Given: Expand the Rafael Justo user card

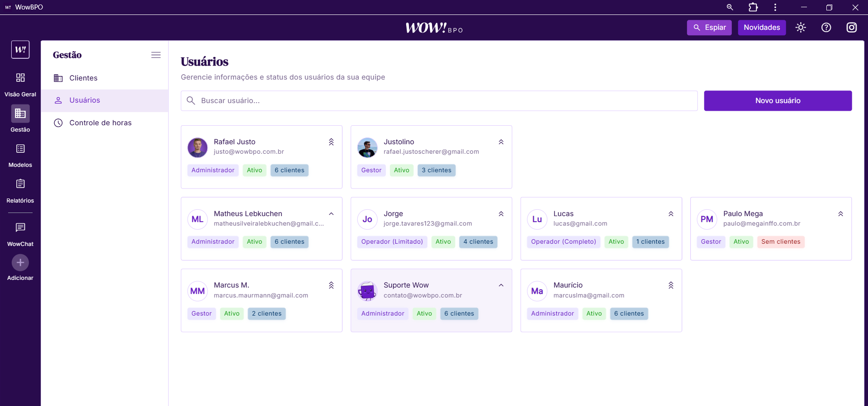Looking at the screenshot, I should pyautogui.click(x=331, y=142).
